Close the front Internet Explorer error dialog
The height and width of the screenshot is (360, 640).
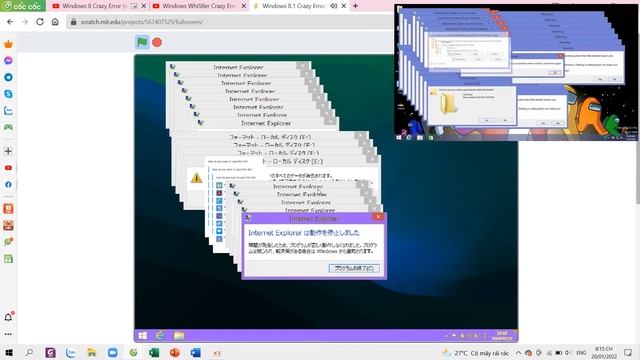tap(378, 217)
